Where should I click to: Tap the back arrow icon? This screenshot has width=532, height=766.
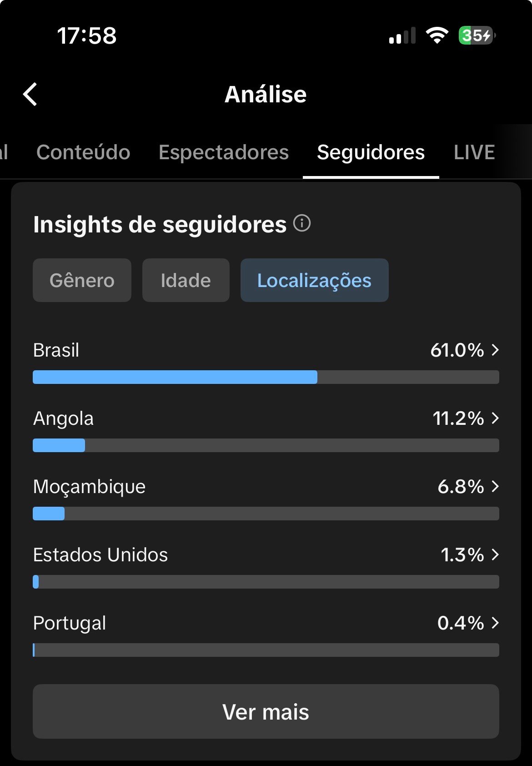pos(30,94)
